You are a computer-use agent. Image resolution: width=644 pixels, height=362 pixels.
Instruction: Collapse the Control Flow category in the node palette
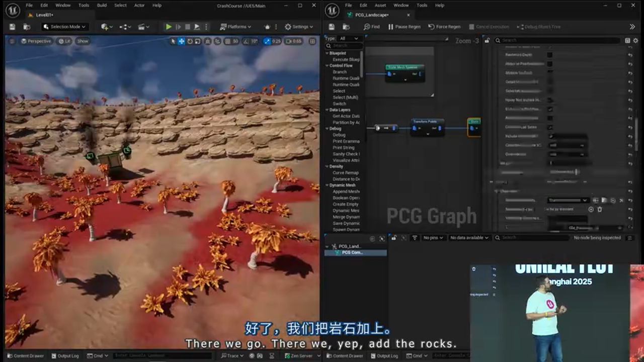[x=327, y=65]
